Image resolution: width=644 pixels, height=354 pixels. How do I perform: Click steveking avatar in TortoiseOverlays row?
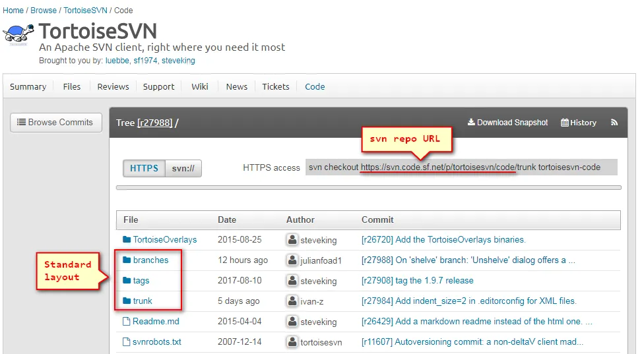[292, 239]
